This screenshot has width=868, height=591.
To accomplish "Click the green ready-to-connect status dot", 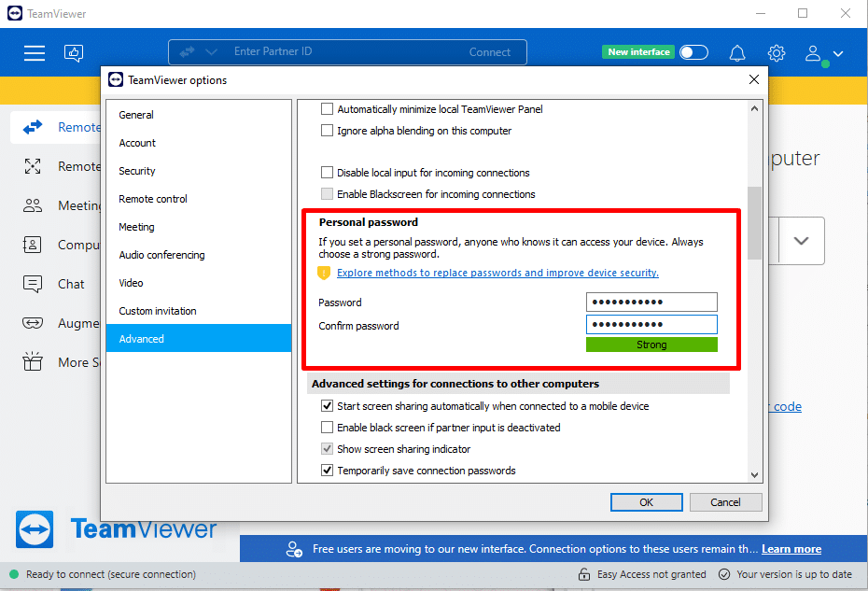I will (14, 574).
